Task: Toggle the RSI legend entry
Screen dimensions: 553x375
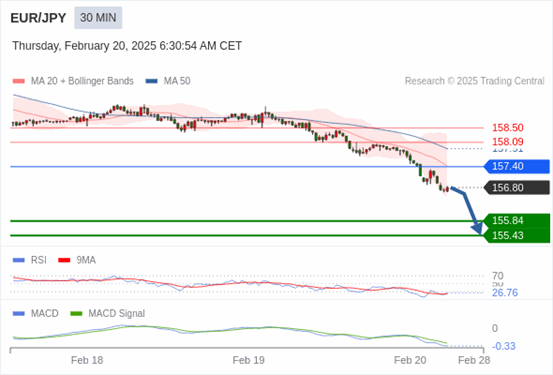Action: point(30,260)
